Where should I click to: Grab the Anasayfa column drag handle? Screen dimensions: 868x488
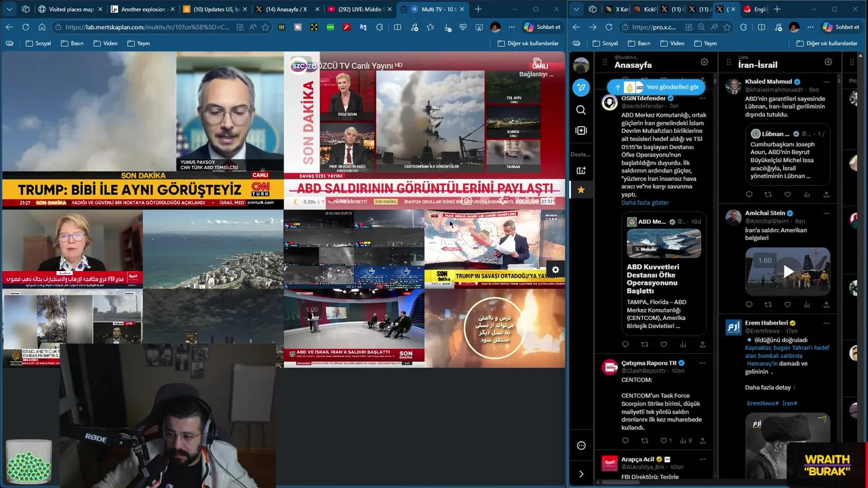tap(605, 62)
